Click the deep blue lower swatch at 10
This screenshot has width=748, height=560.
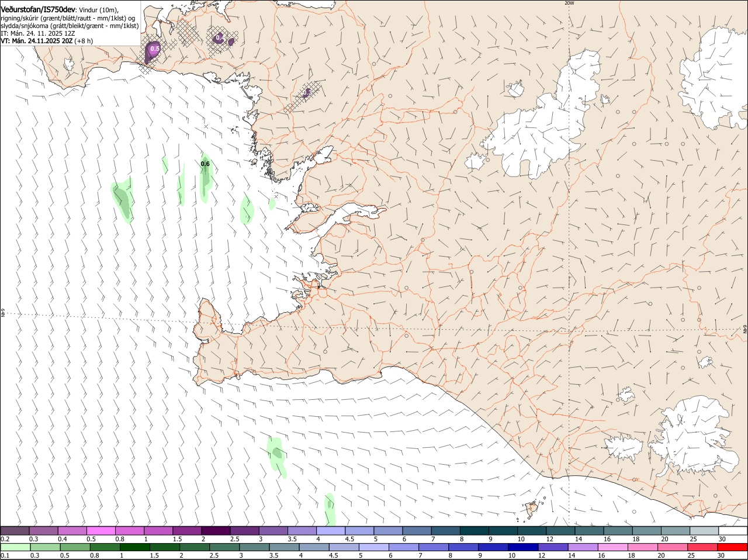coord(523,547)
